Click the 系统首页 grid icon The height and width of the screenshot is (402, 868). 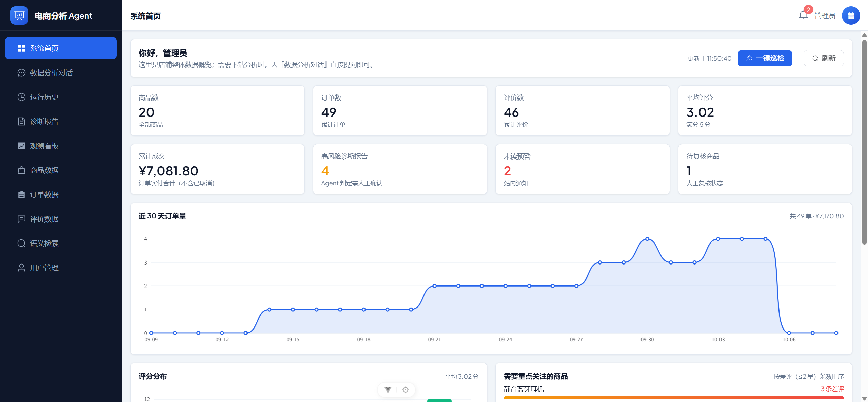point(21,48)
